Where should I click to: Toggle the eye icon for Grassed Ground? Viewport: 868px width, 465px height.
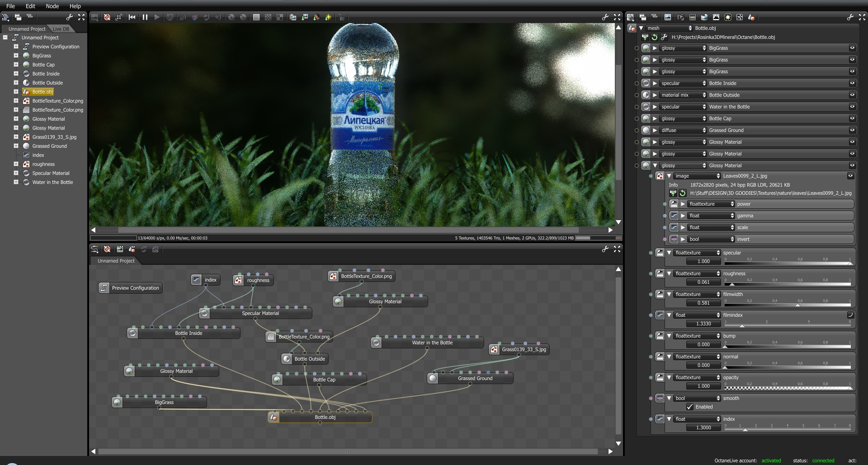852,130
